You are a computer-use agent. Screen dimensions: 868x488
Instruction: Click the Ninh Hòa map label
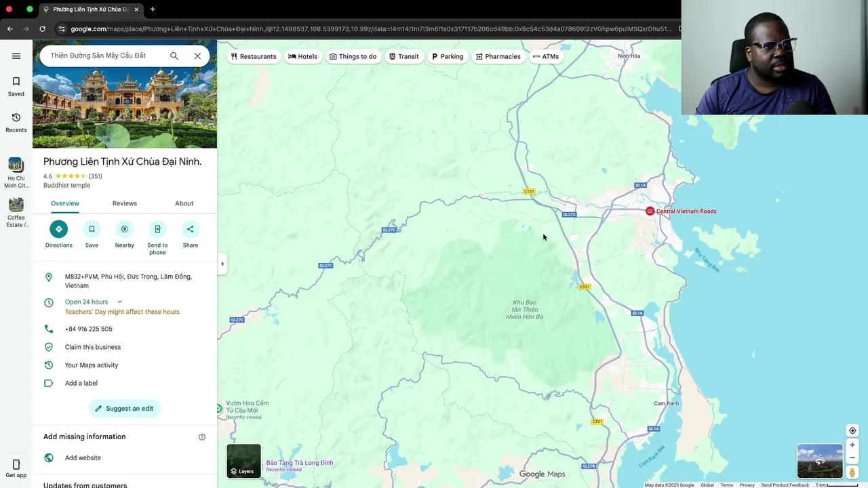629,56
